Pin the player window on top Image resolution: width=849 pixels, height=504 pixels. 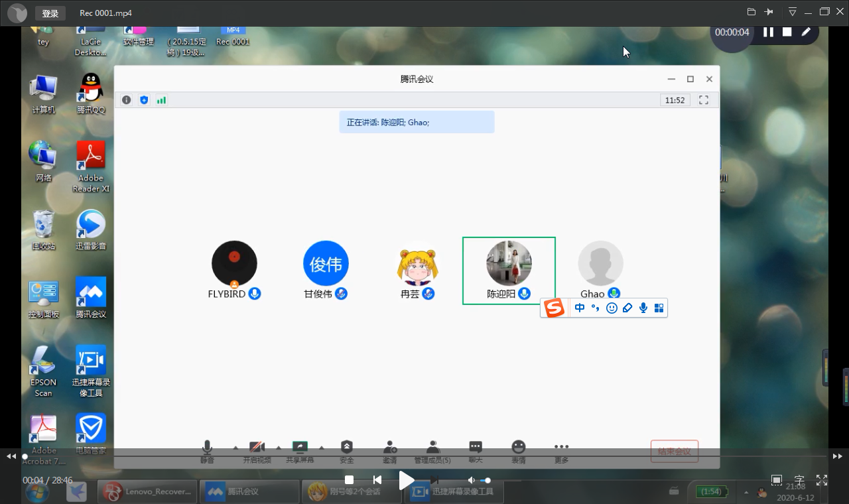point(769,12)
